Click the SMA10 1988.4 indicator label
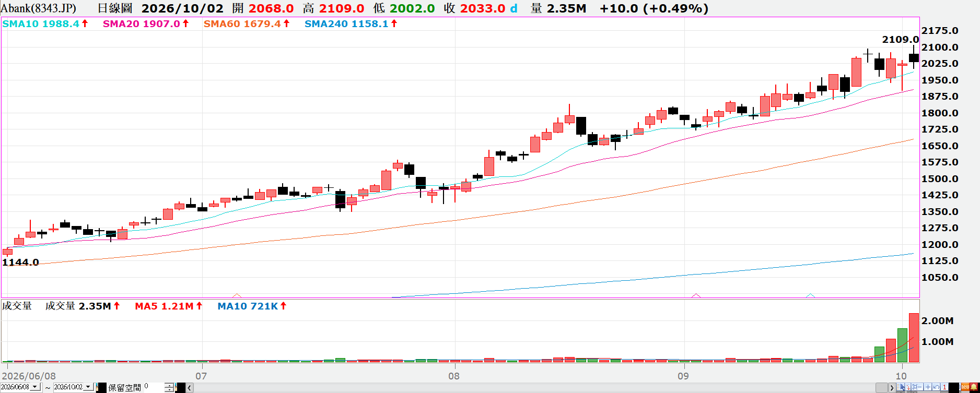This screenshot has width=980, height=393. point(41,23)
